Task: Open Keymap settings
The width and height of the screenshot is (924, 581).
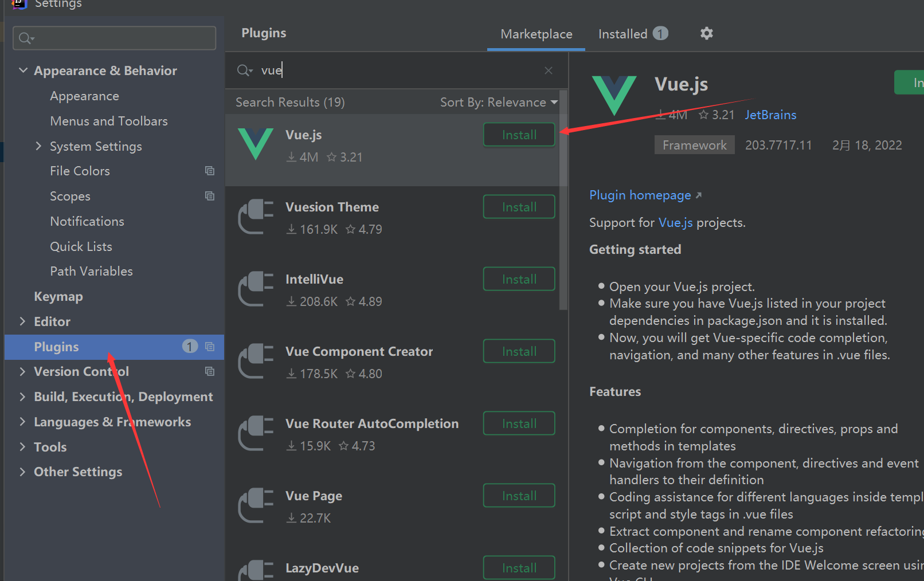Action: click(58, 296)
